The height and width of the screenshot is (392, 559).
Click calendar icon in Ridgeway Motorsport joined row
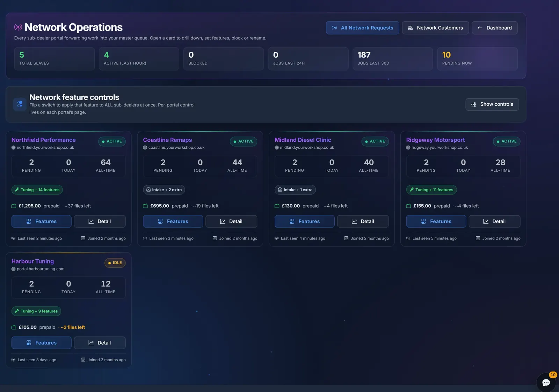(478, 238)
